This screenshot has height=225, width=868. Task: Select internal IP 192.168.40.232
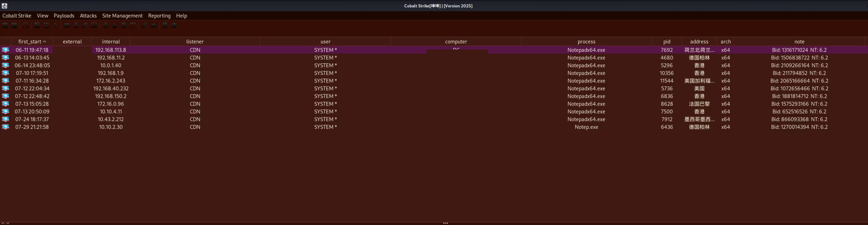point(111,88)
